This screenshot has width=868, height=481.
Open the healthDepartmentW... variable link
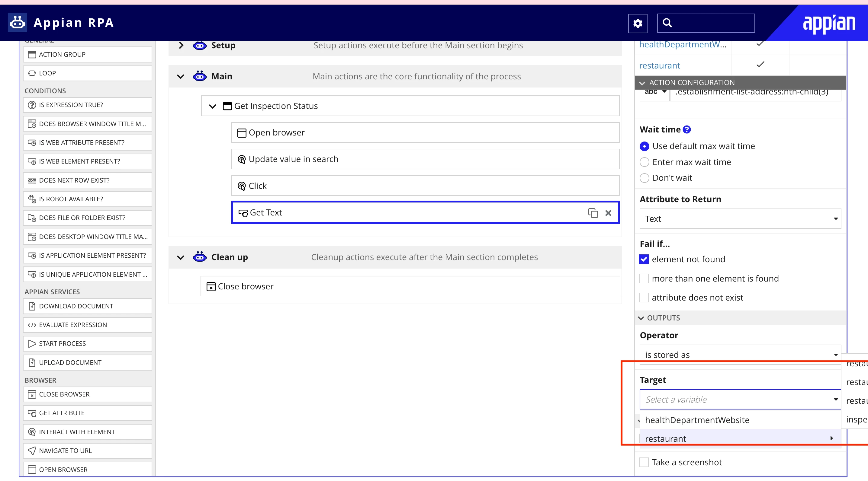(683, 44)
